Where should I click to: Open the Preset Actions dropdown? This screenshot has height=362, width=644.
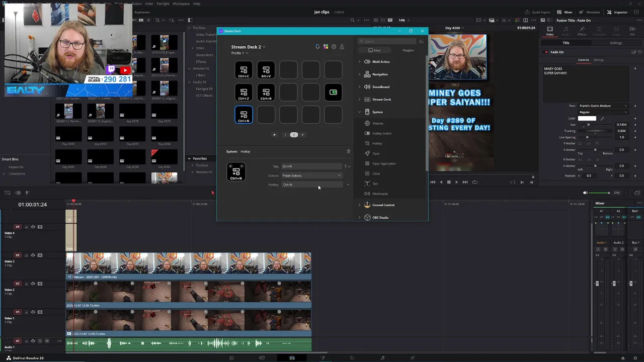[x=311, y=175]
